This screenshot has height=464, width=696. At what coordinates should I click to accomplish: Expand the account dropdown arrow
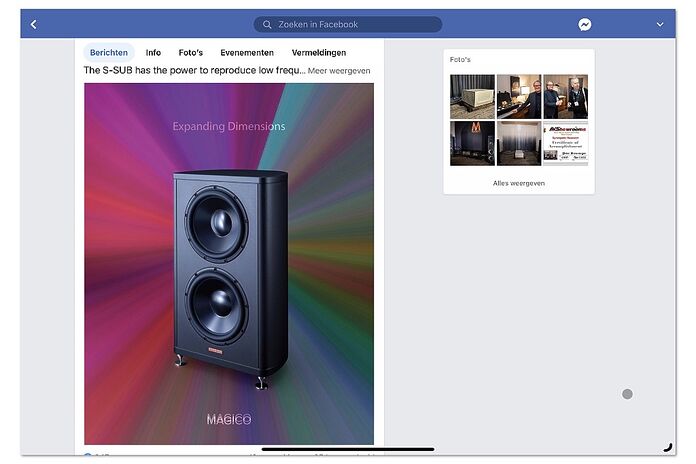(660, 24)
